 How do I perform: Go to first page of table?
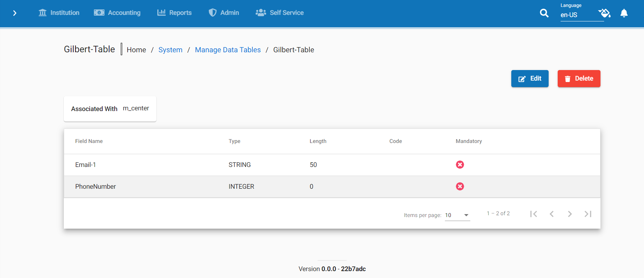(533, 214)
